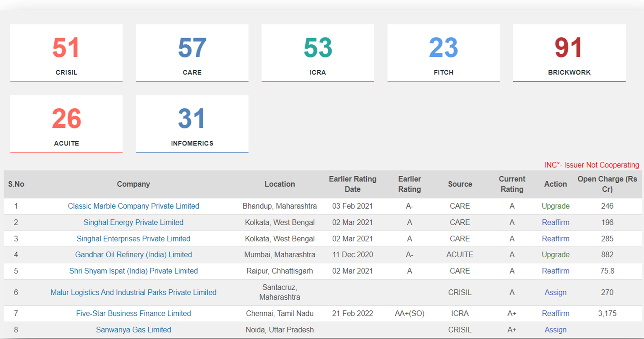
Task: Select the AA+(SO) earlier rating cell
Action: (x=410, y=313)
